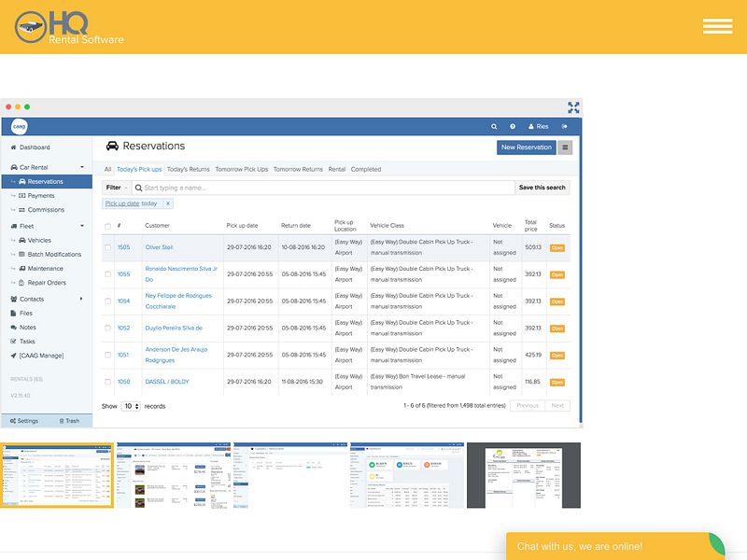Open the Trash at the sidebar bottom

tap(70, 420)
